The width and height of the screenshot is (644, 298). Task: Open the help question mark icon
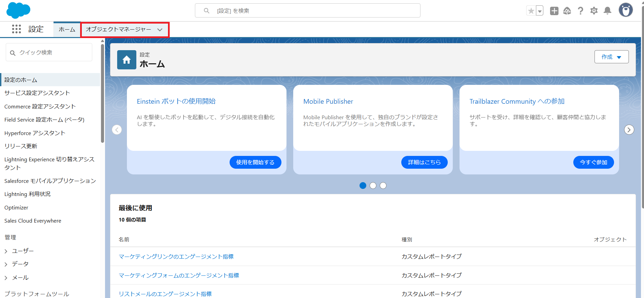tap(581, 11)
